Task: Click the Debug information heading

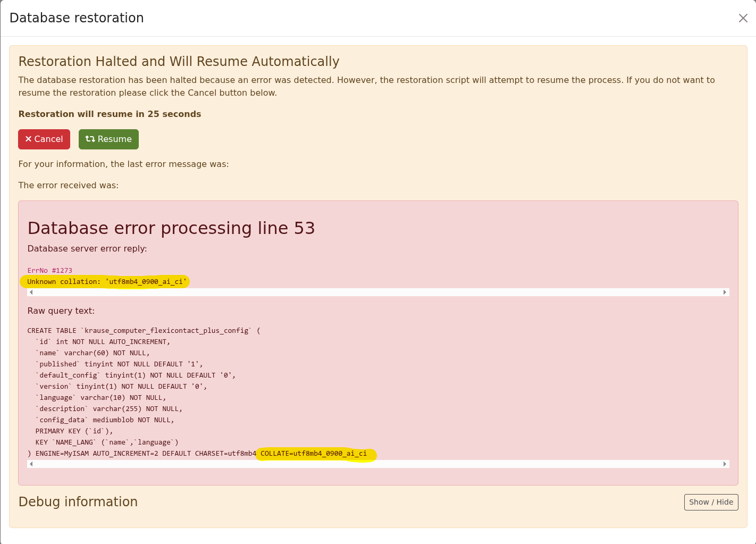Action: tap(78, 502)
